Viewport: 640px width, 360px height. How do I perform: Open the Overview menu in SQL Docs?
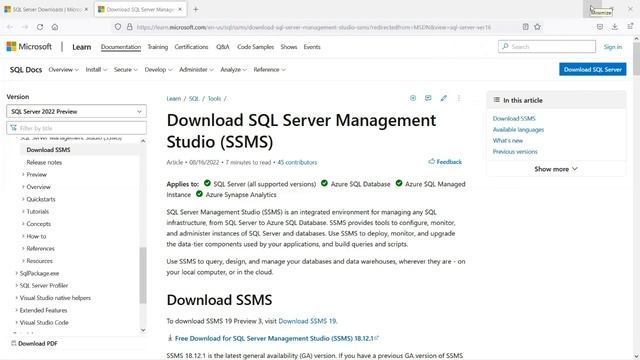tap(63, 70)
